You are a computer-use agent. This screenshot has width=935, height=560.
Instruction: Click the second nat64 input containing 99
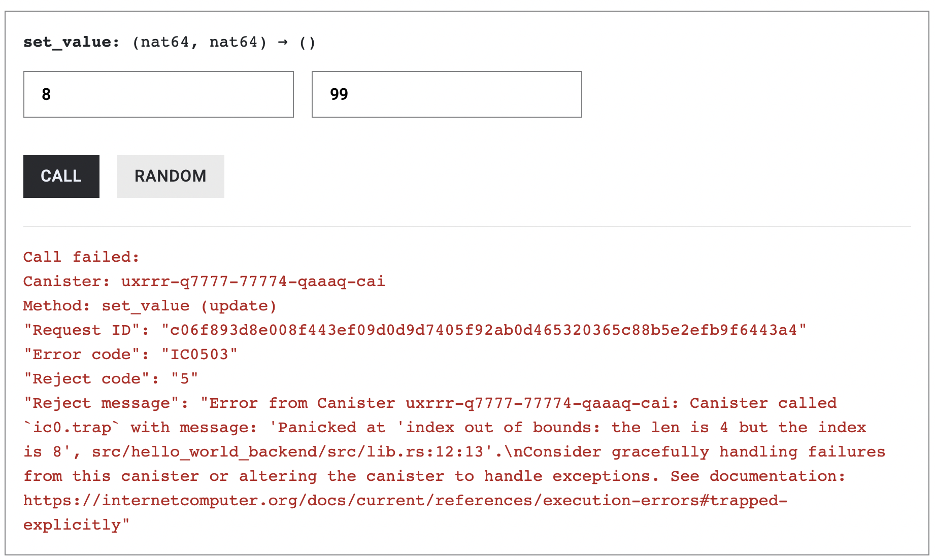(446, 94)
